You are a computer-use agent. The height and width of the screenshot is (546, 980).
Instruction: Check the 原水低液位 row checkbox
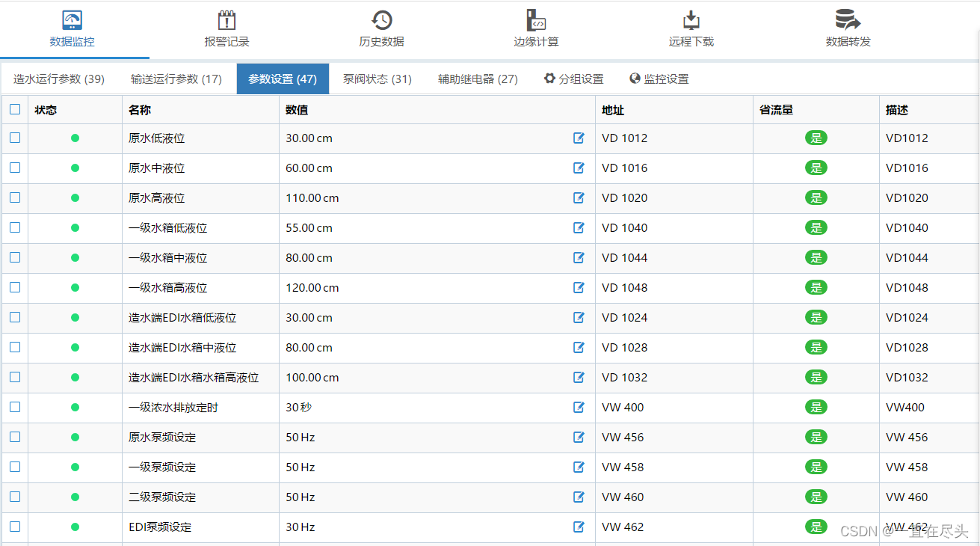tap(15, 138)
